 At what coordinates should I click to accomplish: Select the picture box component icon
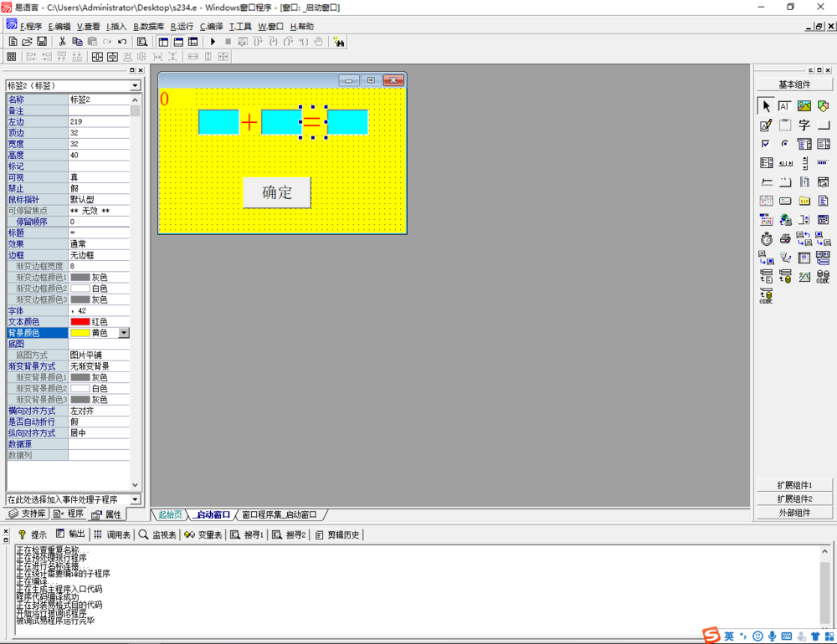pyautogui.click(x=804, y=106)
